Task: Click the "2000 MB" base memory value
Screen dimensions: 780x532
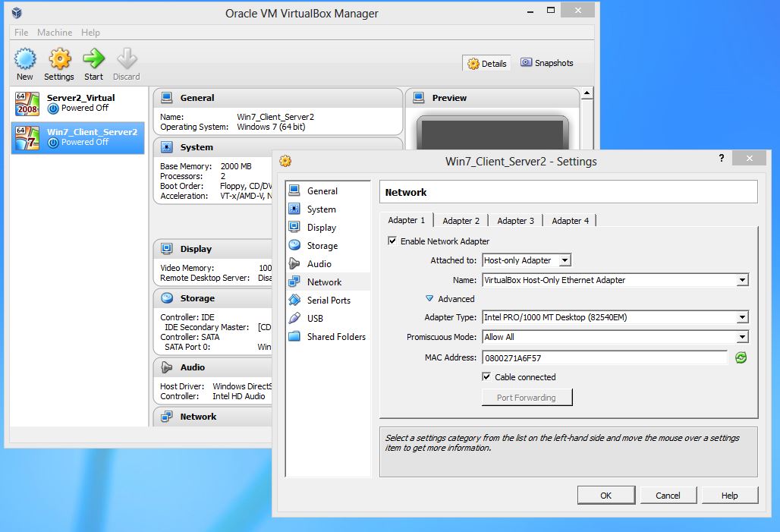Action: tap(236, 166)
